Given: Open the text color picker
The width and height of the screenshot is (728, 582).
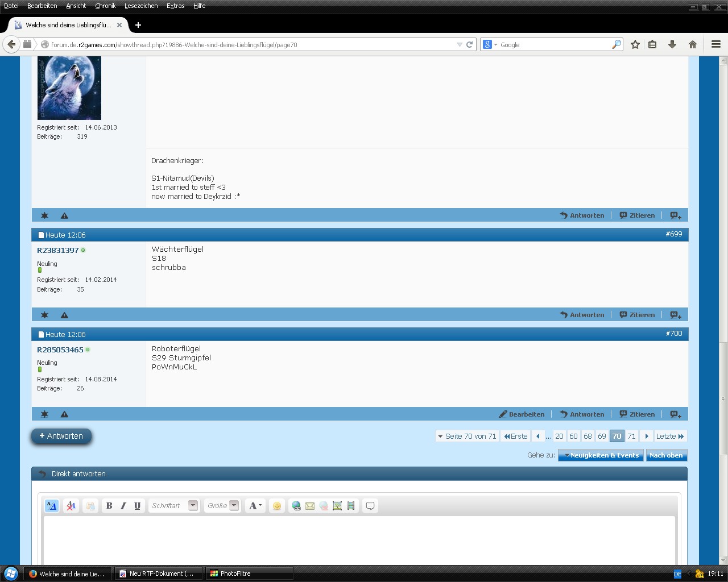Looking at the screenshot, I should [x=255, y=506].
